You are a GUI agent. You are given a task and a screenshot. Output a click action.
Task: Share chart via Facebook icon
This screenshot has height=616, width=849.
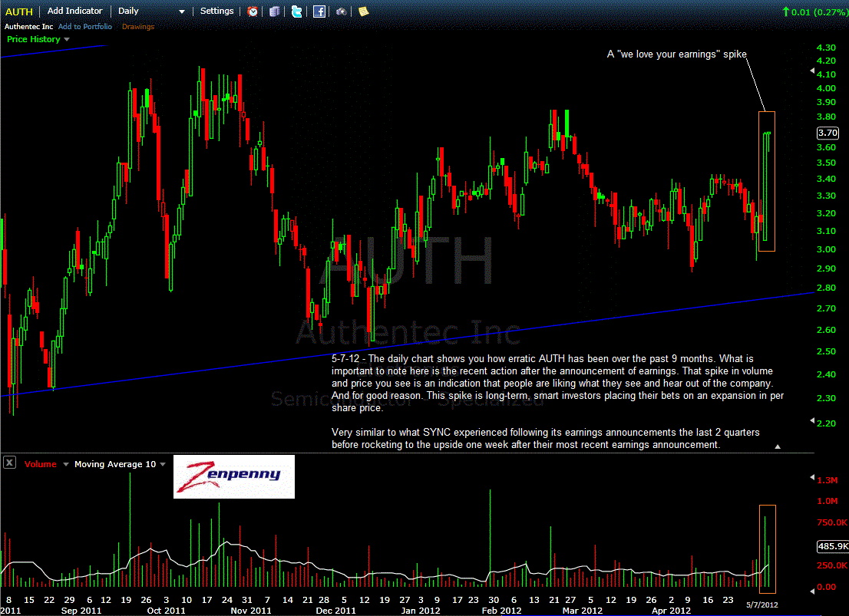319,11
